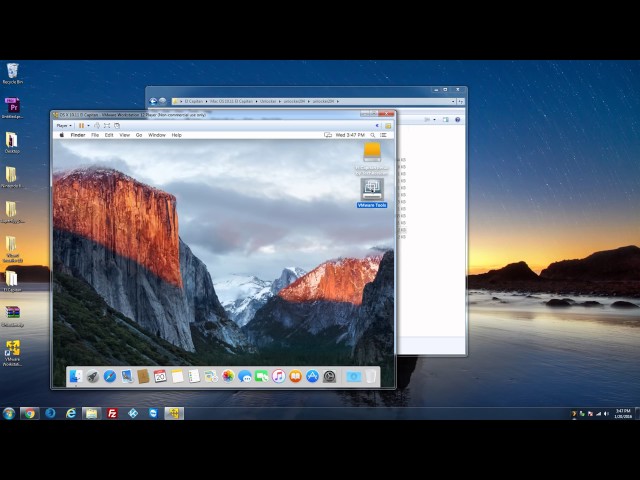Launch Safari from the dock
Screen dimensions: 640x480
109,376
